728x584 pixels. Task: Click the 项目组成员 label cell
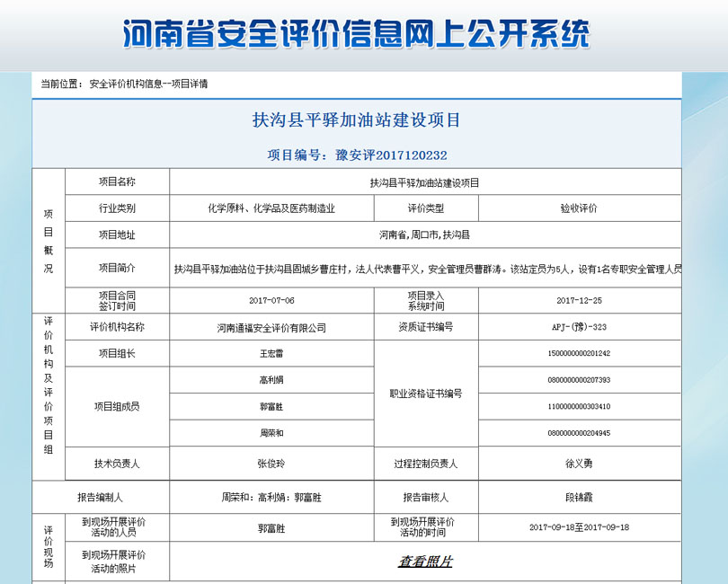pyautogui.click(x=117, y=407)
